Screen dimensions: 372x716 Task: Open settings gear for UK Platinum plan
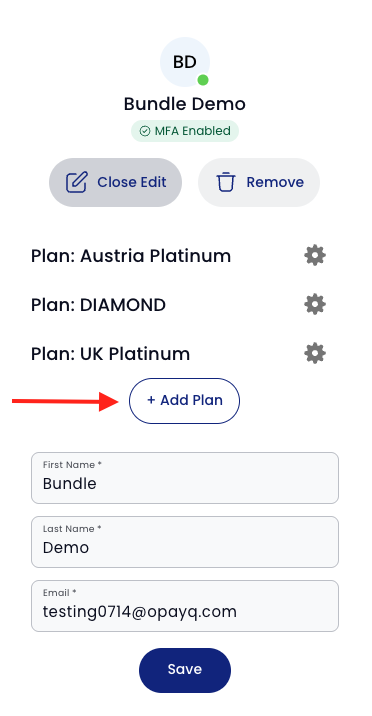pyautogui.click(x=315, y=354)
